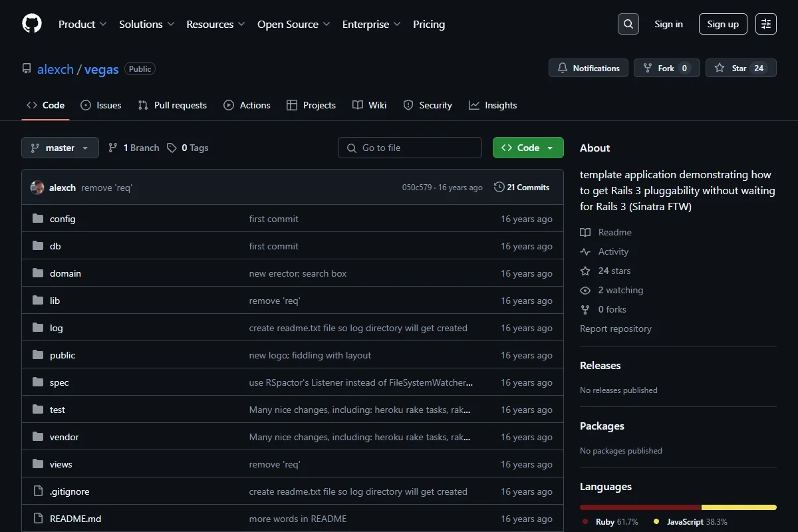
Task: Click the Notifications bell button
Action: pos(589,68)
